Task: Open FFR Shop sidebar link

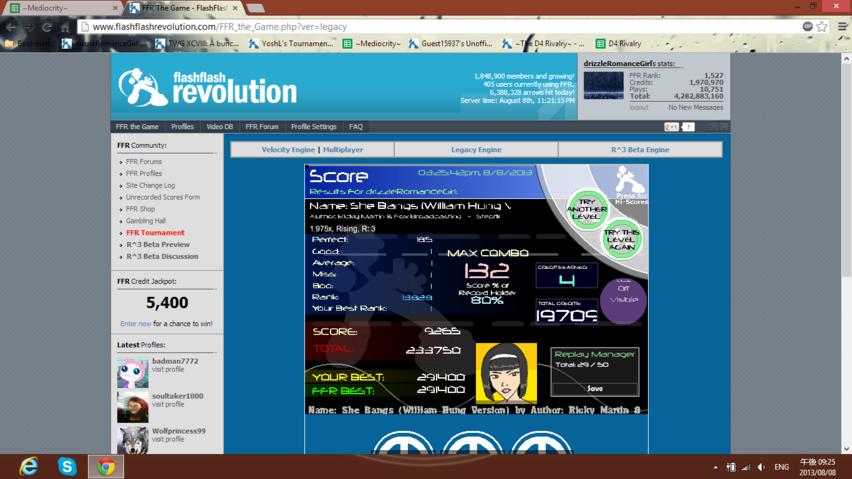Action: click(140, 209)
